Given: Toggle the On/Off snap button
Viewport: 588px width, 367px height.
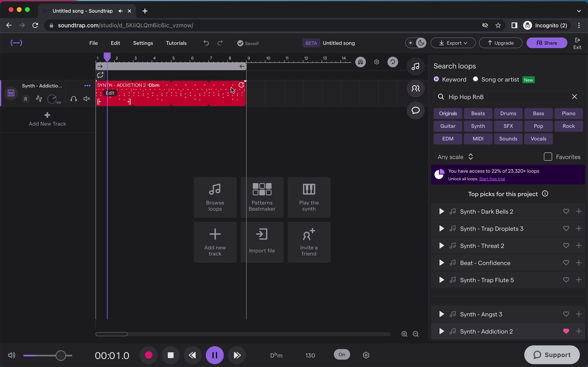Looking at the screenshot, I should (x=342, y=355).
